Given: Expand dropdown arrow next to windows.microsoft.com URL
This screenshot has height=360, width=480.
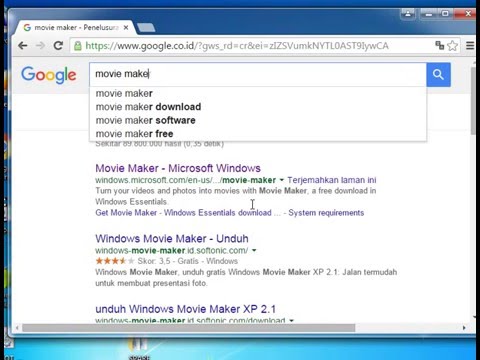Looking at the screenshot, I should point(282,180).
